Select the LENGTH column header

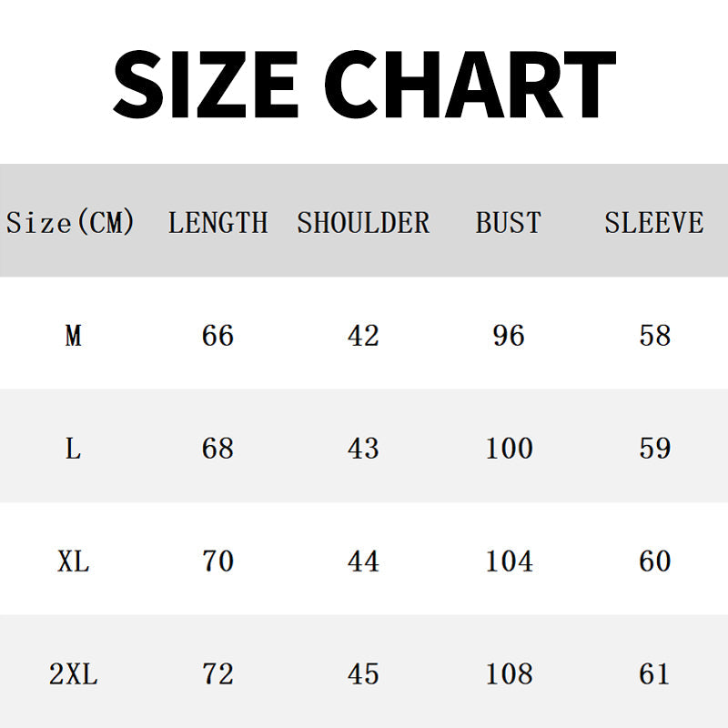point(218,222)
